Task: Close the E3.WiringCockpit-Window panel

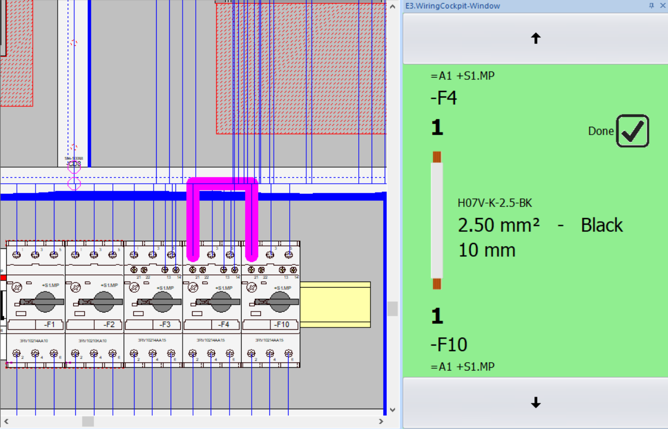Action: click(662, 6)
